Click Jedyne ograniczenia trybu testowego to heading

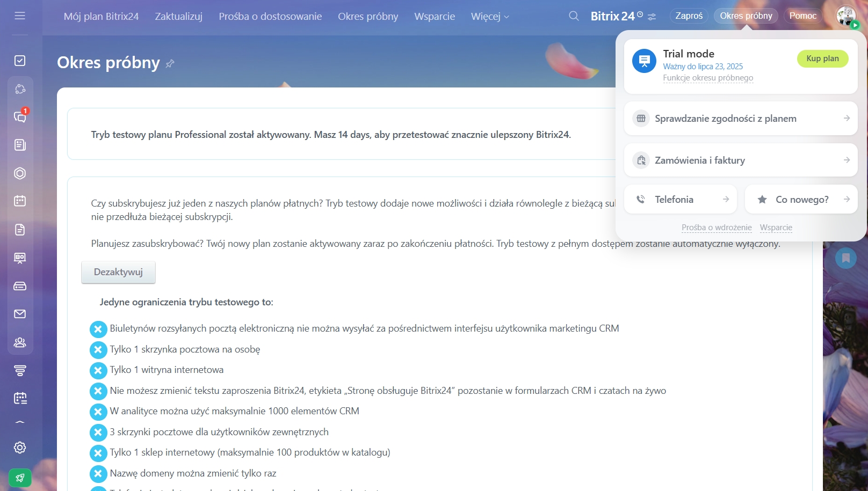186,302
